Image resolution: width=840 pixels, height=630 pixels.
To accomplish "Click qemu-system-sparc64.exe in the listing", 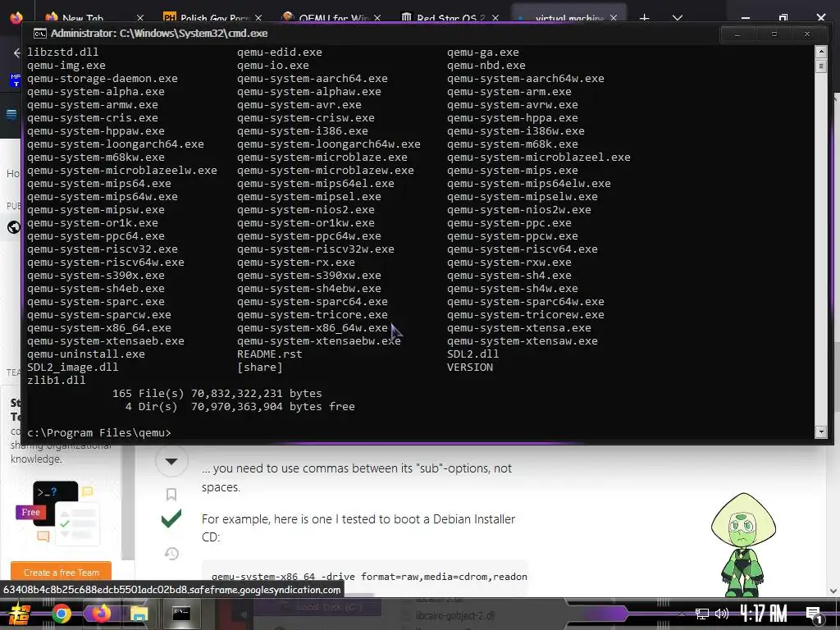I will coord(313,302).
